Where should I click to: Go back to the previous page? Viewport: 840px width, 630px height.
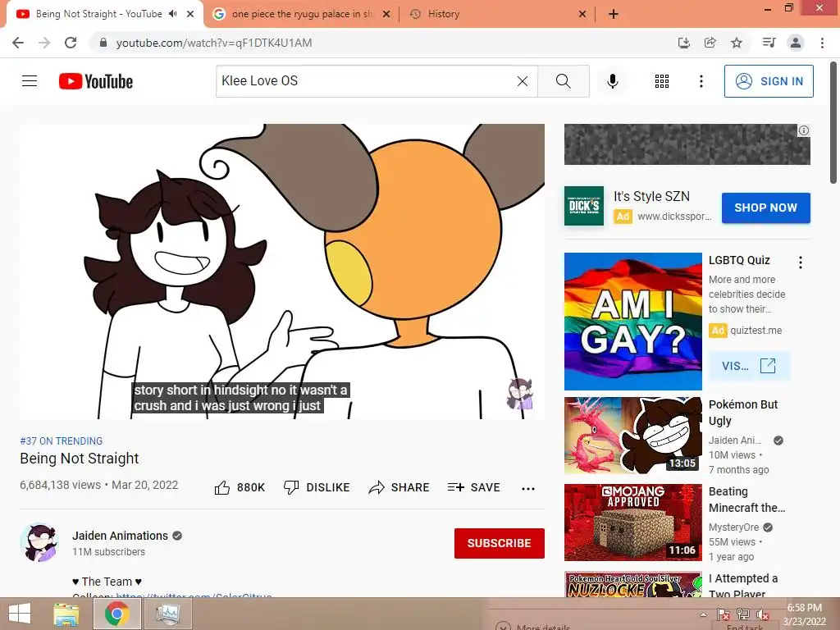[18, 43]
